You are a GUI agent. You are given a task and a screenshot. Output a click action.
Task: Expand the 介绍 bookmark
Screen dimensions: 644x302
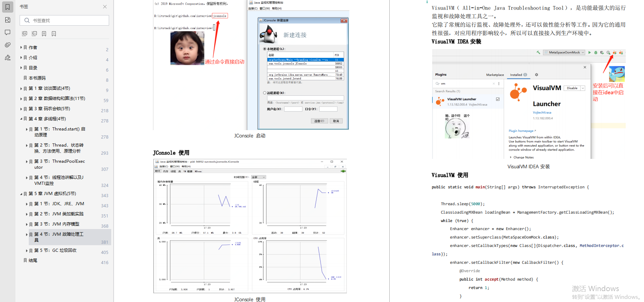coord(21,58)
